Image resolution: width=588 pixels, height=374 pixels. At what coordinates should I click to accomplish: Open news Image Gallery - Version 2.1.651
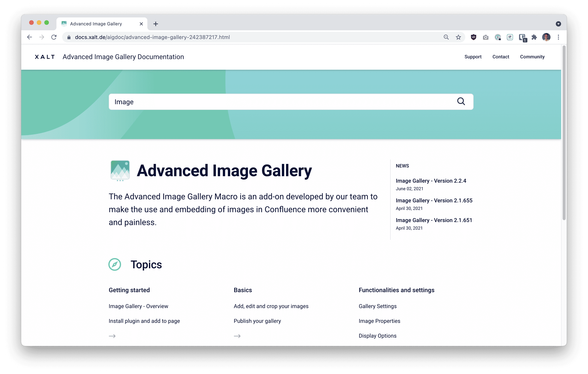[x=434, y=220]
